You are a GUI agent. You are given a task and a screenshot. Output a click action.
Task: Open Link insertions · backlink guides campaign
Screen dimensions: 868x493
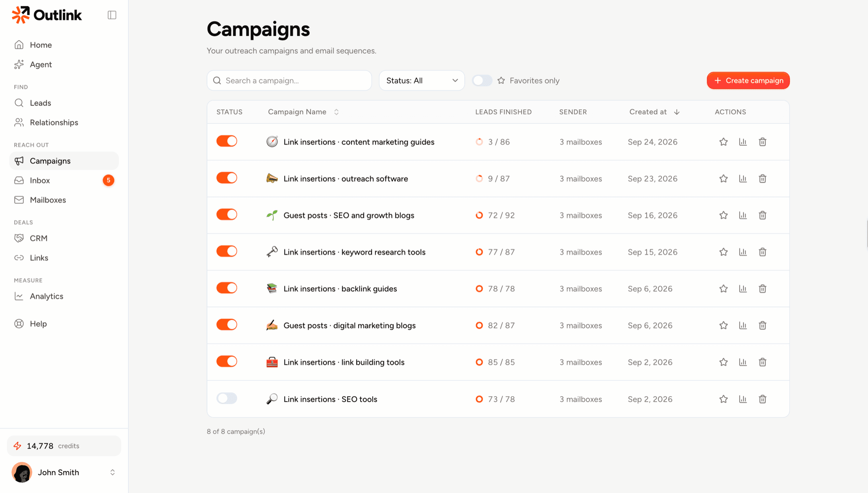coord(340,289)
